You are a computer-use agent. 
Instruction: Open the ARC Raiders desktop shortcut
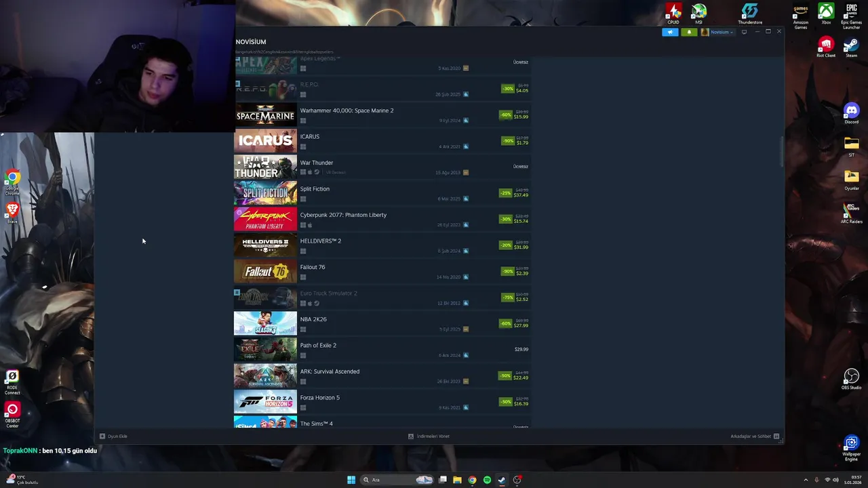click(x=852, y=213)
